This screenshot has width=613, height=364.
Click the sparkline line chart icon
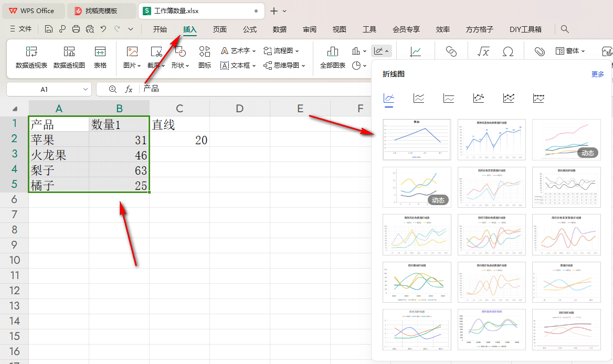415,51
